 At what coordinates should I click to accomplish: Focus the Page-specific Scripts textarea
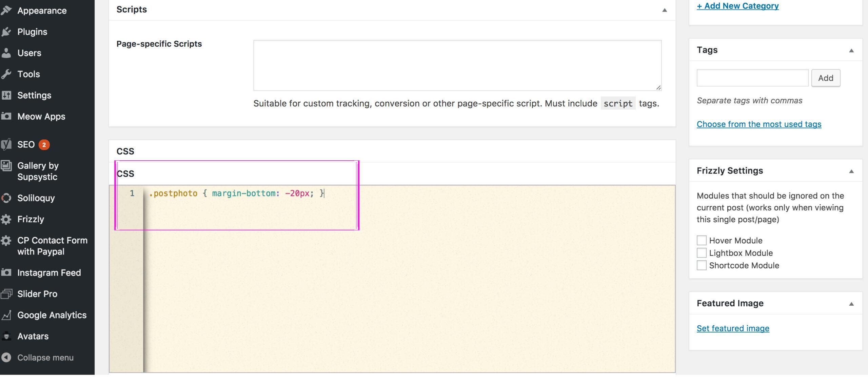[x=457, y=65]
